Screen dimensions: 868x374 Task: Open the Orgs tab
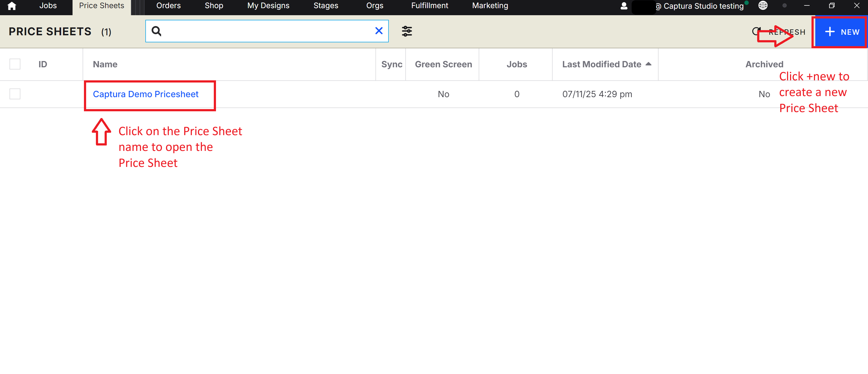tap(375, 6)
